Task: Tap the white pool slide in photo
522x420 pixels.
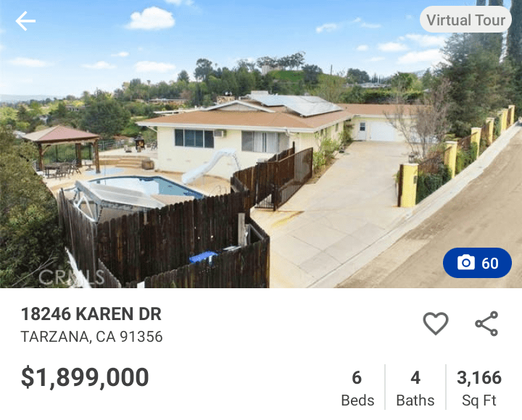Action: pos(210,165)
